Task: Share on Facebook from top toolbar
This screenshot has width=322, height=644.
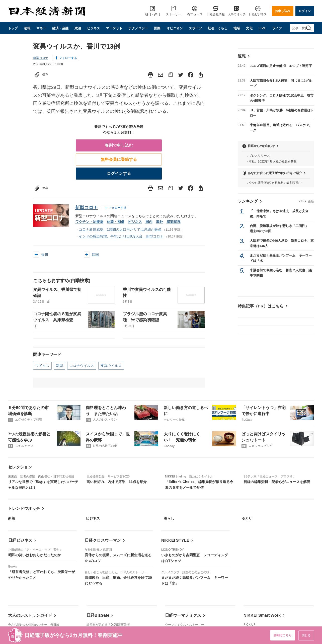Action: tap(191, 75)
